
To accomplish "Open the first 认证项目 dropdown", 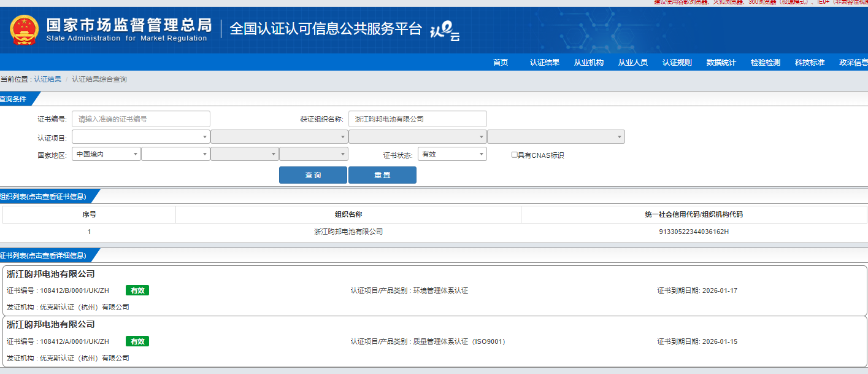I will click(140, 137).
